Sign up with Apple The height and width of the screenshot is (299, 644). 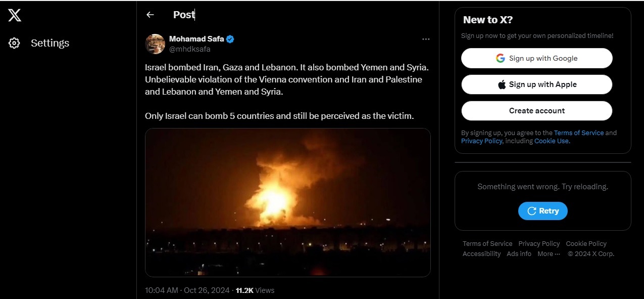coord(536,84)
